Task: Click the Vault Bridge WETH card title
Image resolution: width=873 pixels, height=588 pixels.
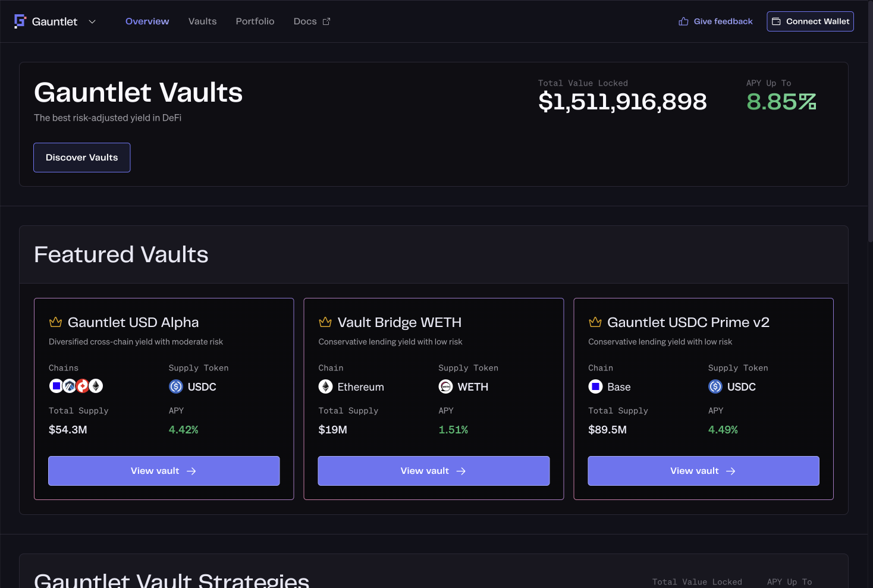Action: click(x=400, y=322)
